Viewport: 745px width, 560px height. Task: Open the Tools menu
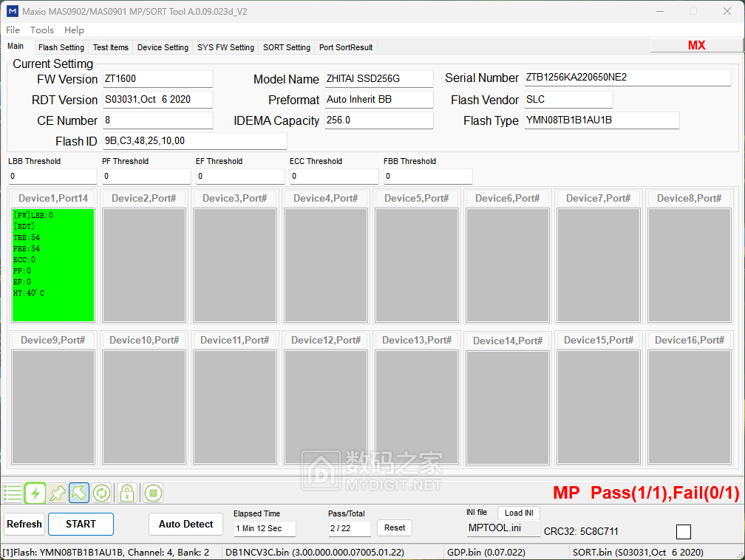[42, 30]
